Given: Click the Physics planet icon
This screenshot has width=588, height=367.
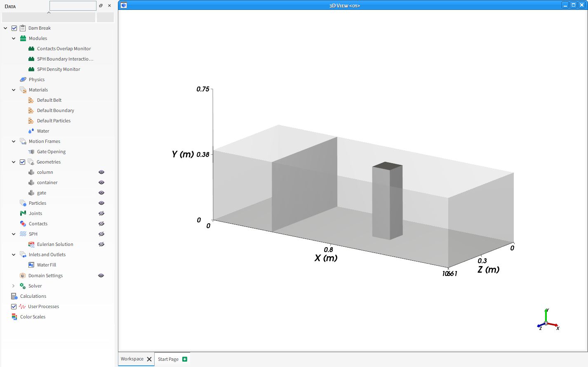Looking at the screenshot, I should (23, 79).
